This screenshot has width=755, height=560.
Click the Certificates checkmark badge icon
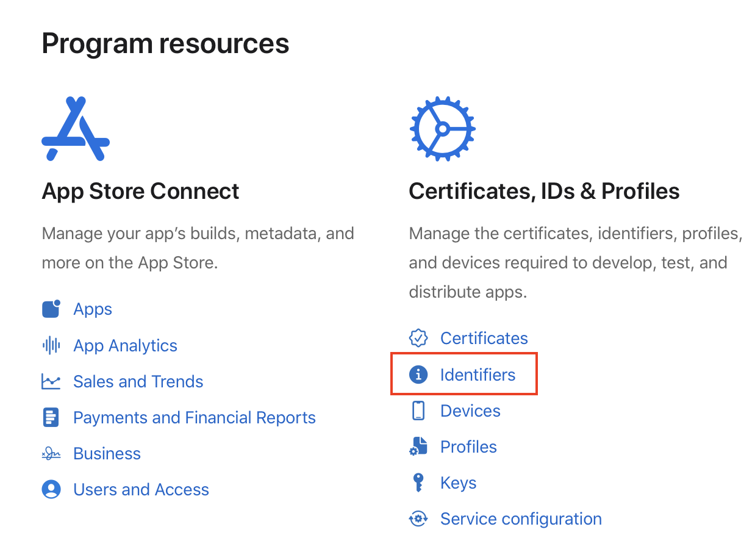click(x=418, y=338)
